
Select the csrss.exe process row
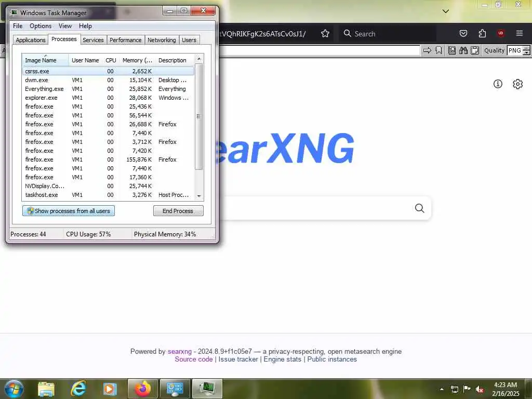(108, 71)
